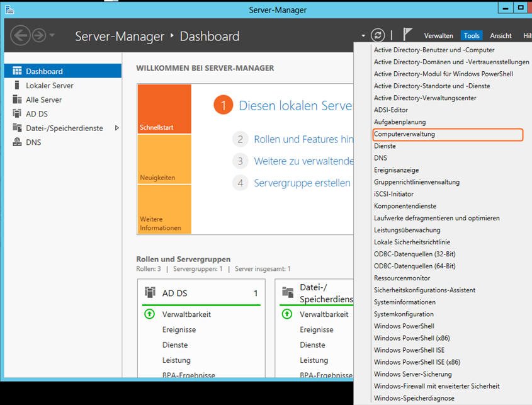Screen dimensions: 532x405
Task: Select Lokaler Server in the sidebar
Action: 63,86
